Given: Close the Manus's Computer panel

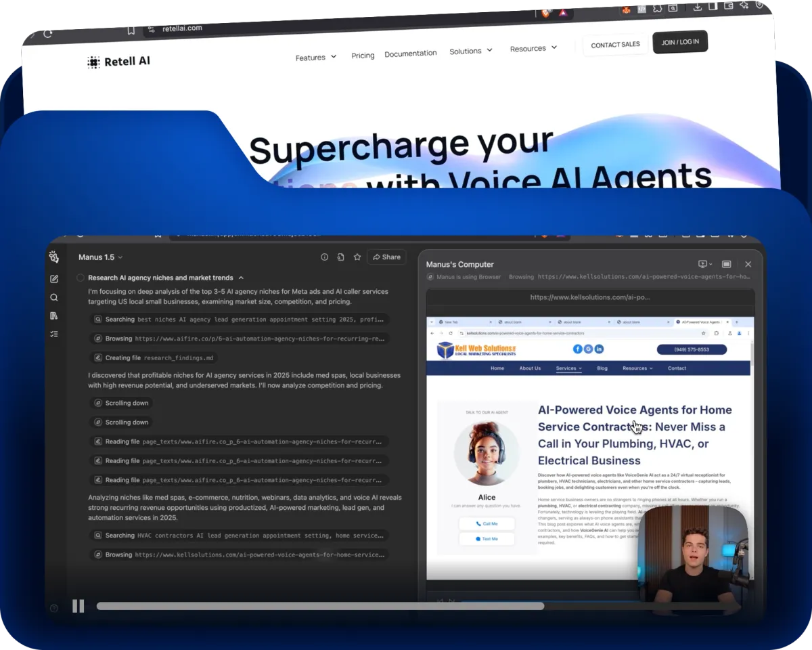Looking at the screenshot, I should click(x=748, y=264).
